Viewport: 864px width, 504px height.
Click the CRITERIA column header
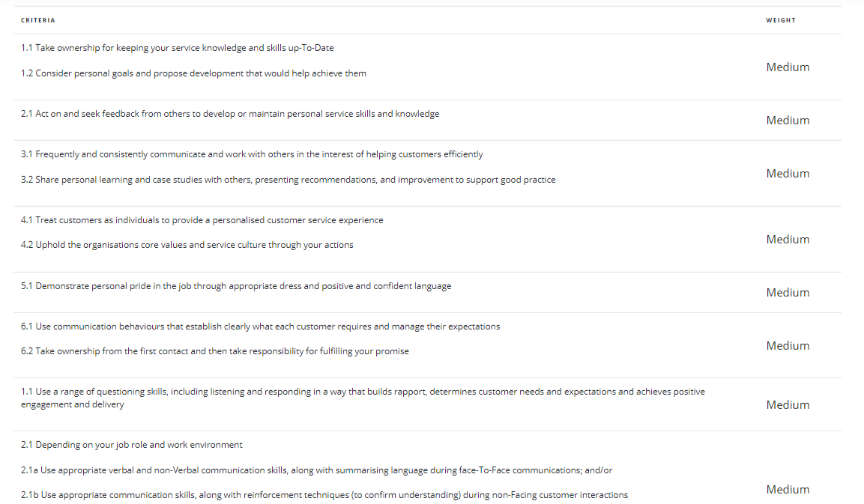[37, 20]
